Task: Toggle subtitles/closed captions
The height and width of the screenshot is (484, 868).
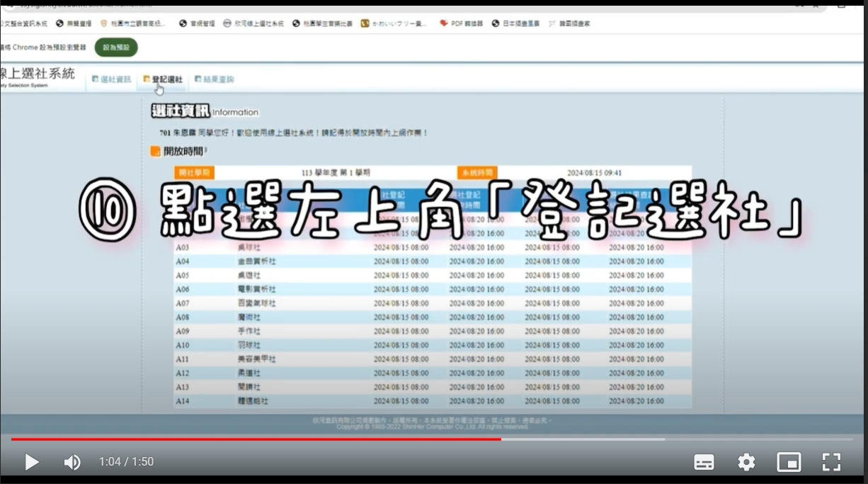Action: [704, 462]
